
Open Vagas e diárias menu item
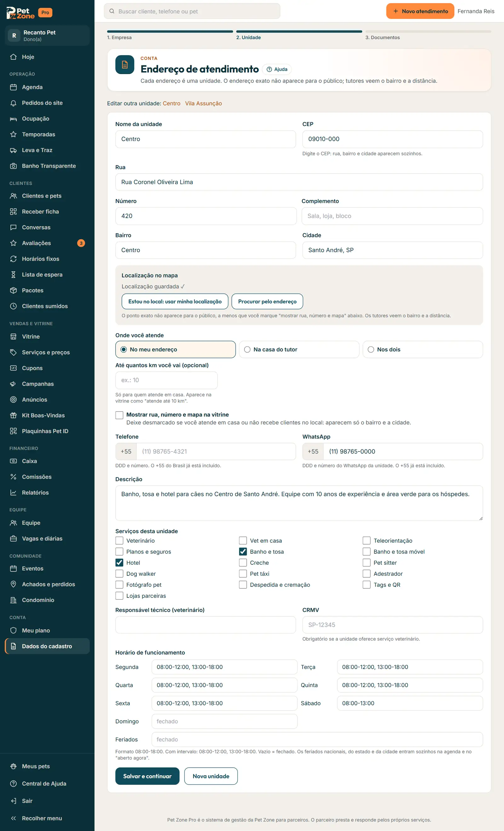(47, 539)
